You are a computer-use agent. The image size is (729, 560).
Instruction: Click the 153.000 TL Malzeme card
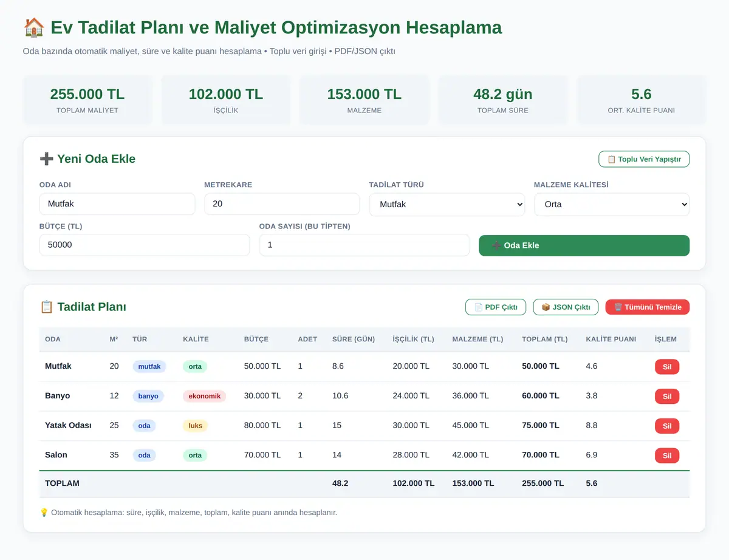pyautogui.click(x=364, y=100)
